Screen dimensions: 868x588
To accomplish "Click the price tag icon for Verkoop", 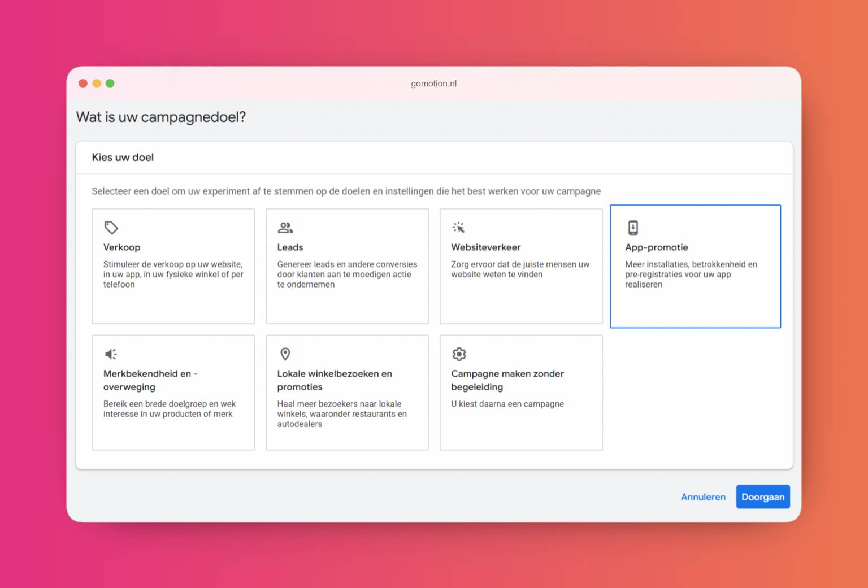I will (111, 228).
